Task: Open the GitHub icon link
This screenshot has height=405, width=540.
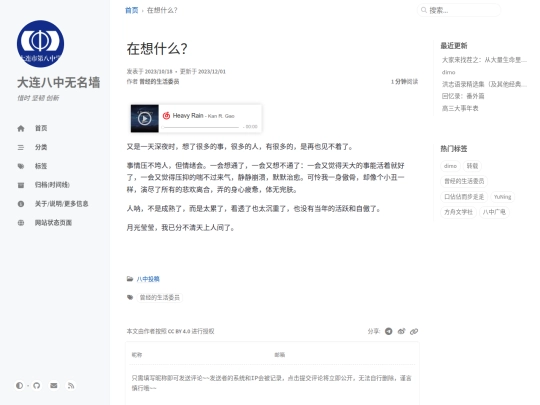Action: click(x=37, y=385)
